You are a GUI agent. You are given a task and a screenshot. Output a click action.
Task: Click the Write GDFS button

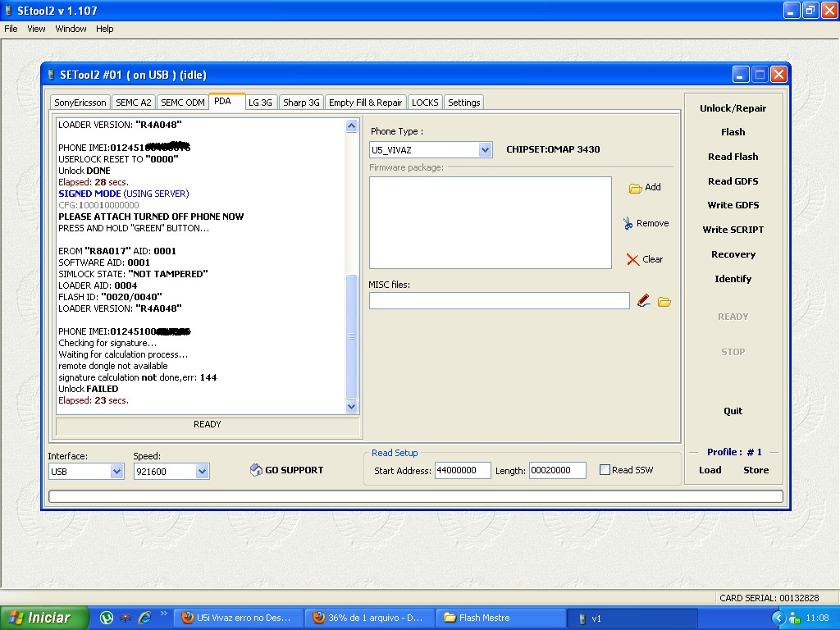[x=733, y=205]
